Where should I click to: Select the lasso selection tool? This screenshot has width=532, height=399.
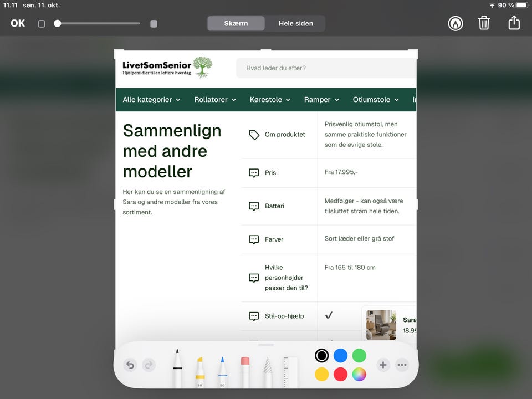267,371
